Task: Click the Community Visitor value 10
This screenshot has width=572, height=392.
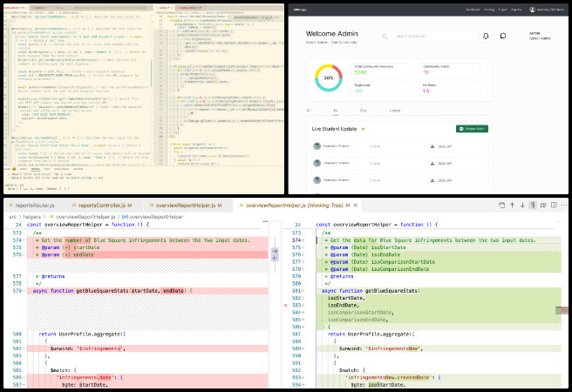Action: (426, 72)
